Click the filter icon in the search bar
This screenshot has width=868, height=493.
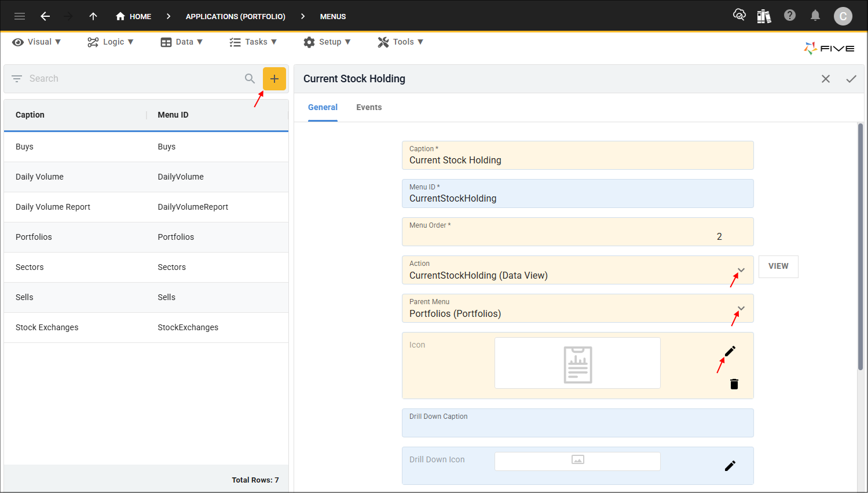coord(17,78)
